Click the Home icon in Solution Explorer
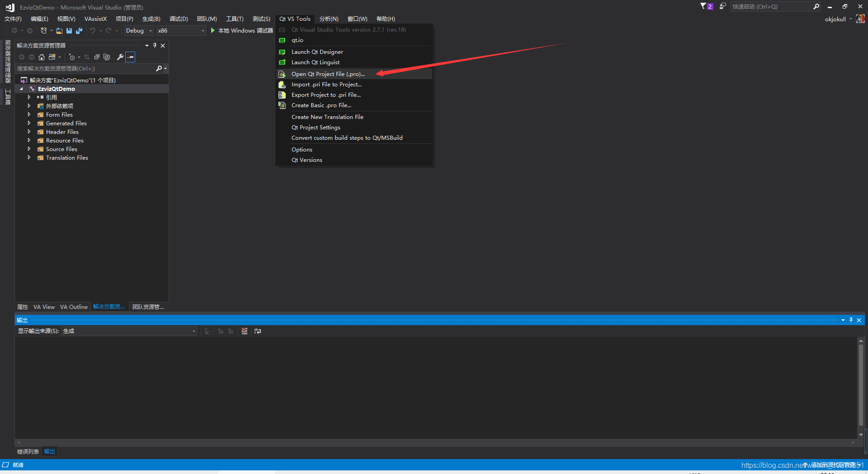This screenshot has height=474, width=868. 42,57
